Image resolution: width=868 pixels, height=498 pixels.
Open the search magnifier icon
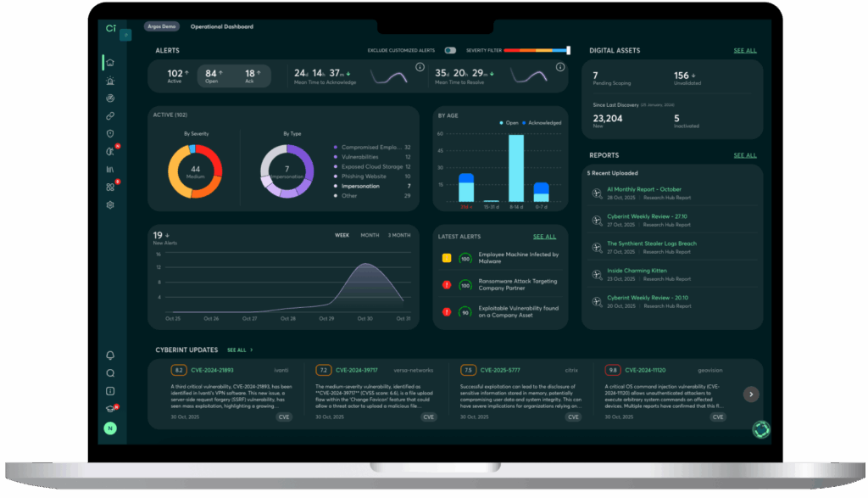(110, 373)
